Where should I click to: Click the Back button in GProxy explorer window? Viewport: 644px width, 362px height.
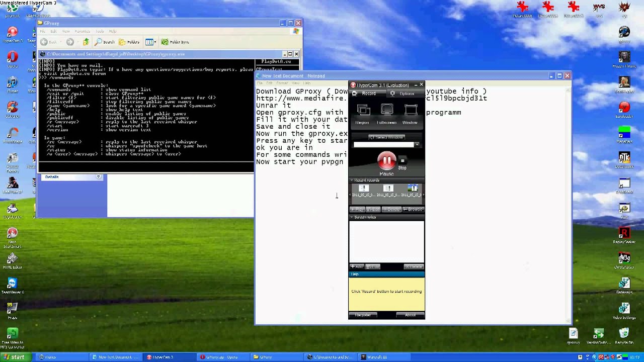pyautogui.click(x=49, y=42)
